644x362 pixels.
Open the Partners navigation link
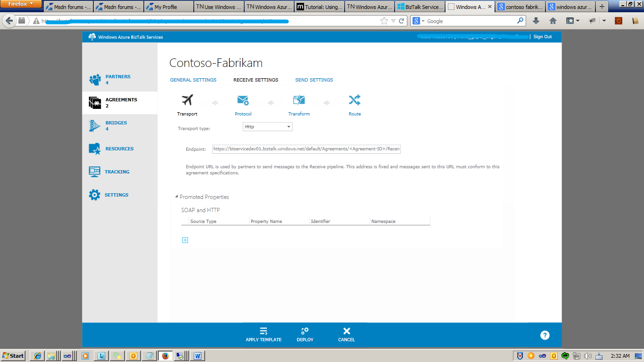[x=118, y=76]
